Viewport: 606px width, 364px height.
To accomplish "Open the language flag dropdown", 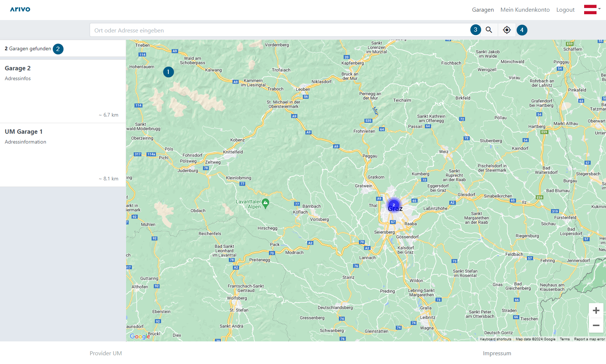I will click(593, 9).
